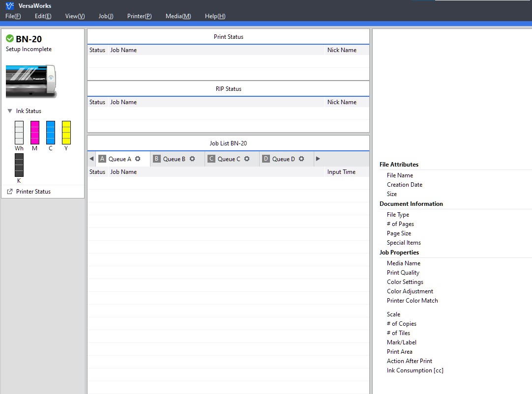Open Queue A settings gear
The image size is (532, 394).
pos(138,159)
